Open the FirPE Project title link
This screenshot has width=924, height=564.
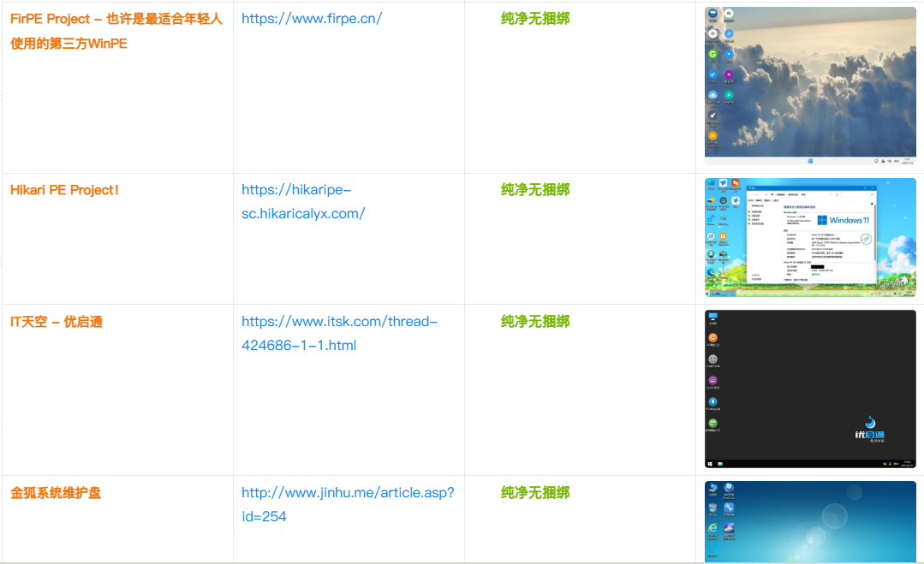coord(116,19)
